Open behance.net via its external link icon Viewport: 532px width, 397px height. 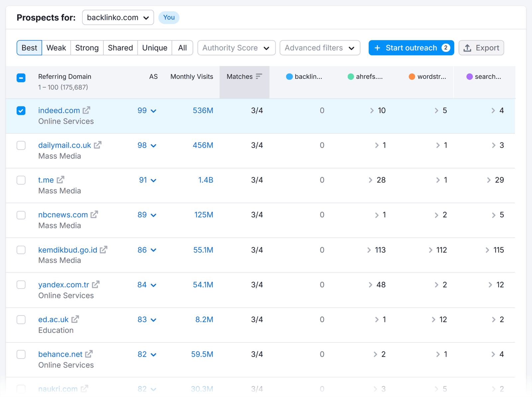[x=89, y=354]
